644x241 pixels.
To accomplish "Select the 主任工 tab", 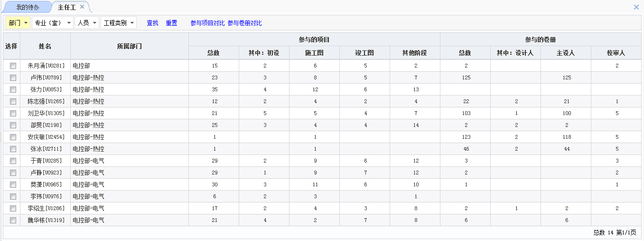I will (x=66, y=7).
